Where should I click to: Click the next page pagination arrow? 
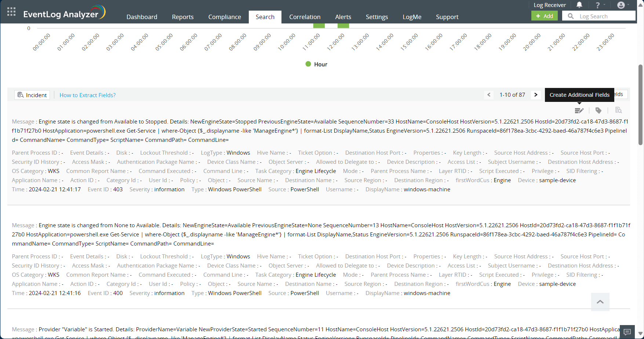[536, 95]
